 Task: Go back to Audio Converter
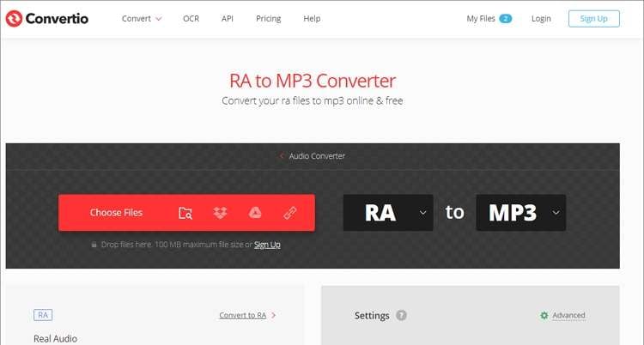[317, 156]
